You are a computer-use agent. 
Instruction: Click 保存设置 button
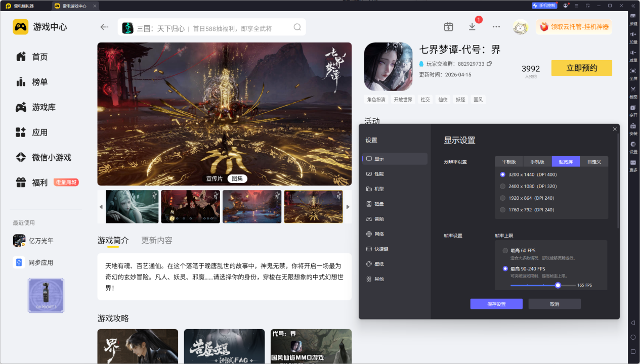[x=496, y=304]
